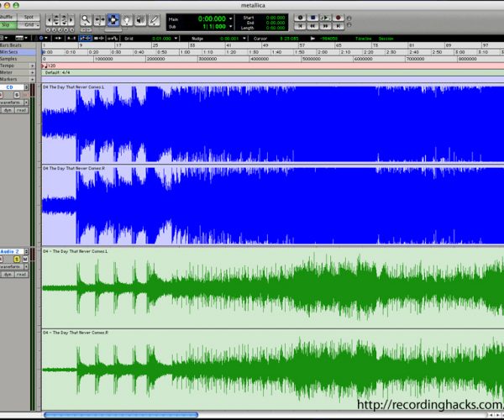Select the Bars:Beats ruler

coord(18,45)
